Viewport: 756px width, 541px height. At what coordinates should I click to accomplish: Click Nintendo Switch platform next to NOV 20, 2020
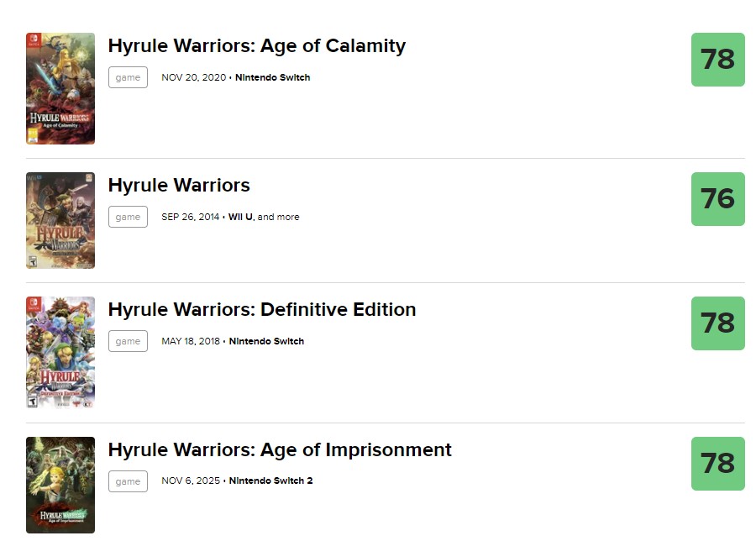(272, 77)
